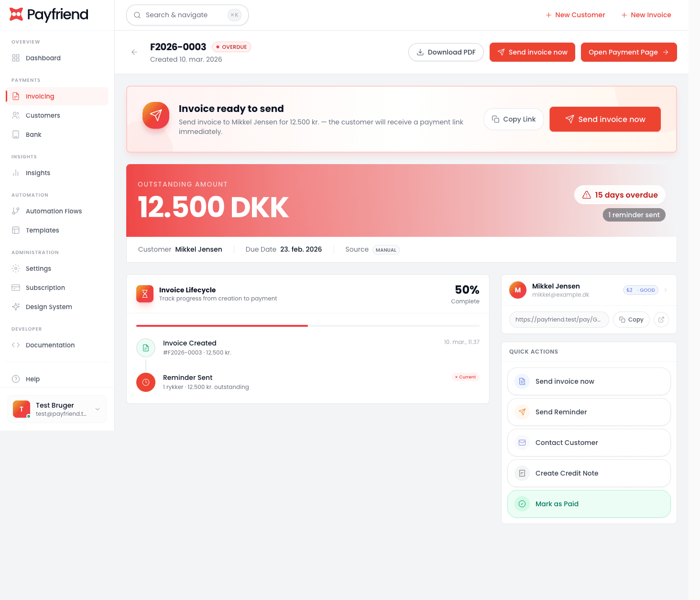Open Mikkel Jensen customer details chevron
This screenshot has height=600, width=700.
[666, 290]
